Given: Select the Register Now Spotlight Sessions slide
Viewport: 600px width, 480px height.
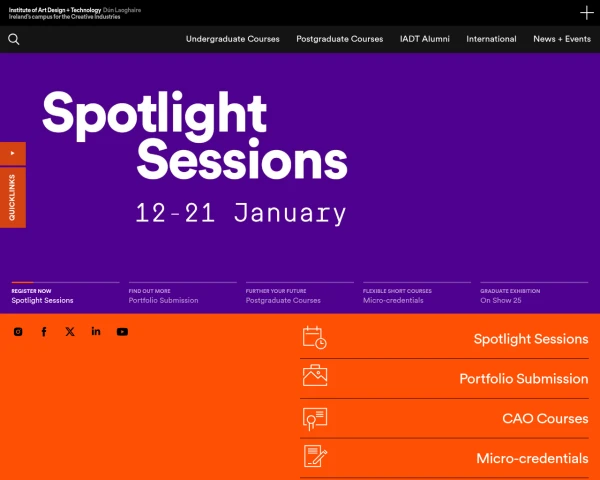Looking at the screenshot, I should 42,296.
